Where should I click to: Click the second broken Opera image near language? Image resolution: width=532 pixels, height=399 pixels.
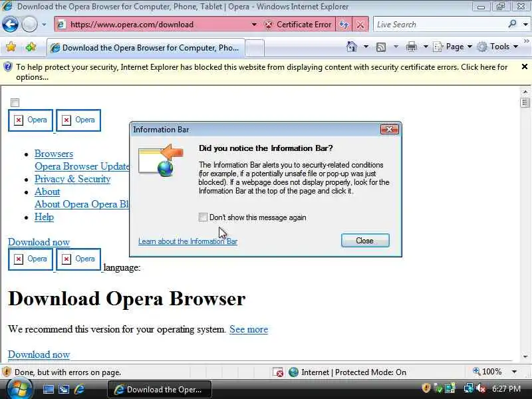[x=78, y=259]
